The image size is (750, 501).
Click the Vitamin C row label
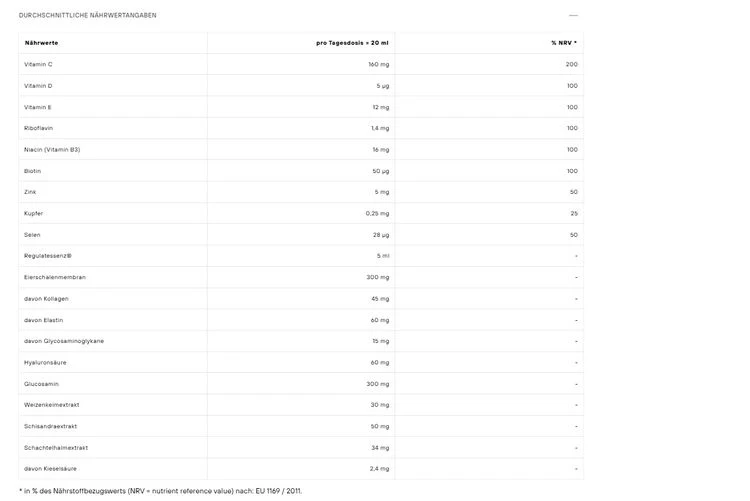point(38,64)
